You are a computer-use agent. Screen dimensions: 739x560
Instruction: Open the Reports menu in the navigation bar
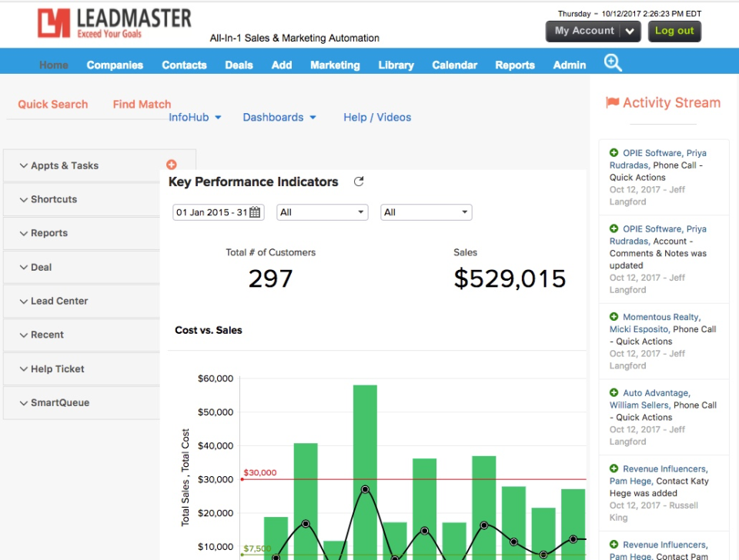click(514, 65)
